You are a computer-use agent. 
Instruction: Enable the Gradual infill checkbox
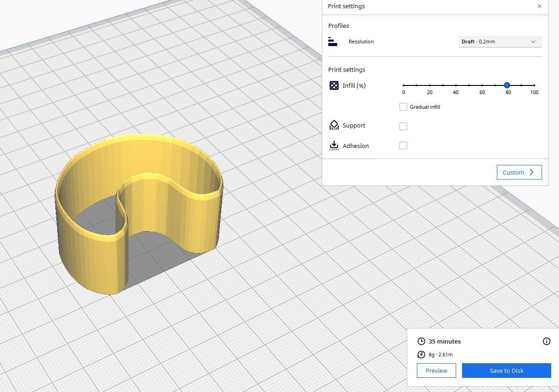[403, 106]
